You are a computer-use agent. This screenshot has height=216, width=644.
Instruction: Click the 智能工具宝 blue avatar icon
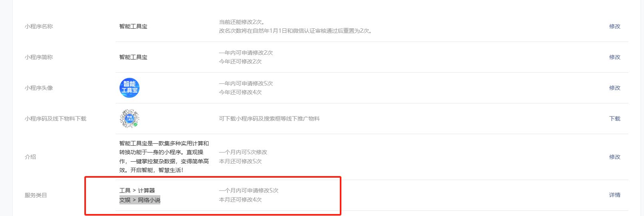tap(130, 88)
